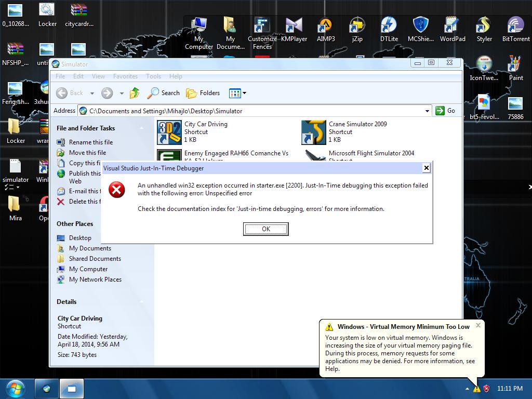
Task: Select the My Documents desktop icon
Action: point(230,33)
